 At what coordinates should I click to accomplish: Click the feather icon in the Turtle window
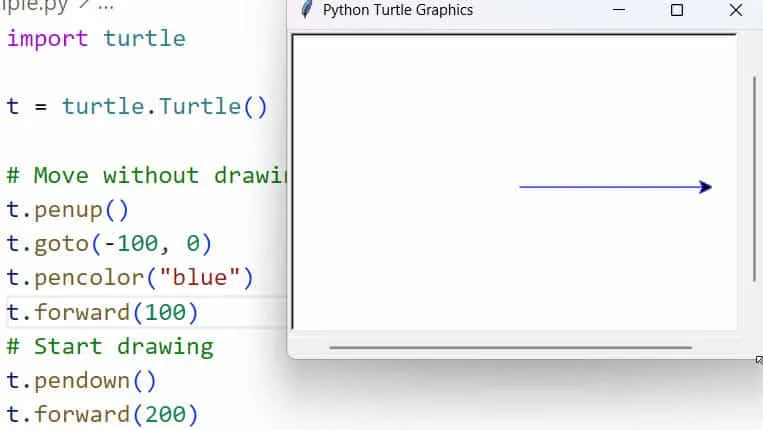coord(307,10)
